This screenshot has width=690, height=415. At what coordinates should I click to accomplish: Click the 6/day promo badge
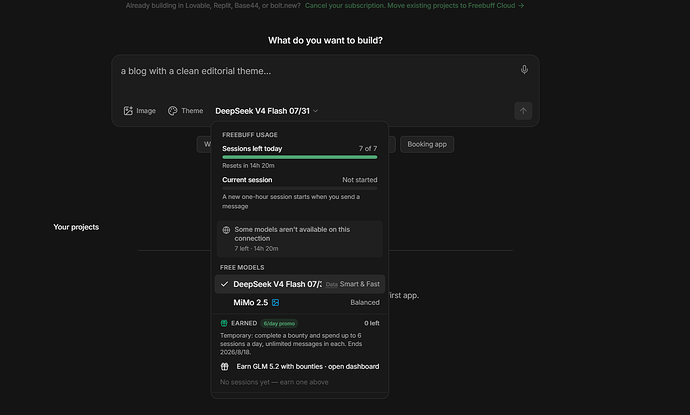coord(279,323)
